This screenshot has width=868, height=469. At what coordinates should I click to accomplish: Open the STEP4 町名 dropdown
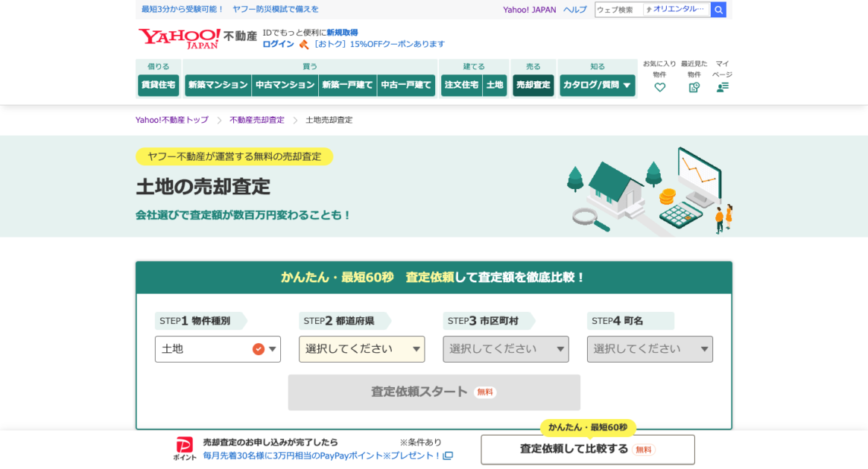tap(650, 349)
